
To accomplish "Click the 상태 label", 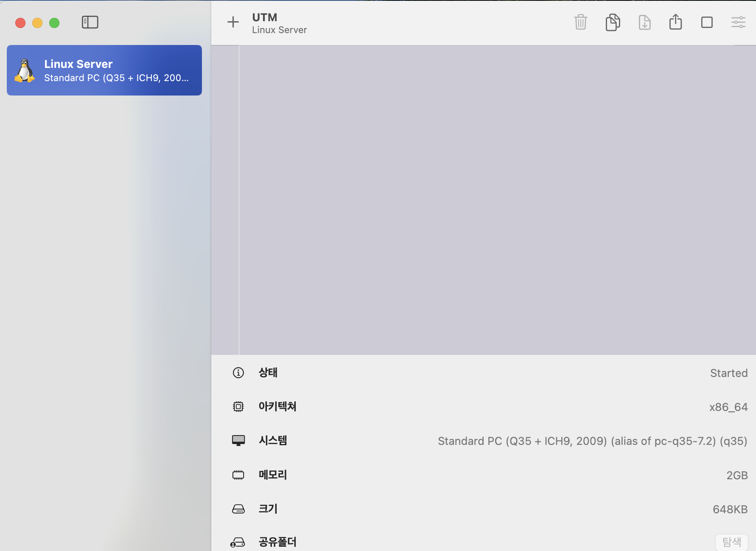I will (x=268, y=373).
